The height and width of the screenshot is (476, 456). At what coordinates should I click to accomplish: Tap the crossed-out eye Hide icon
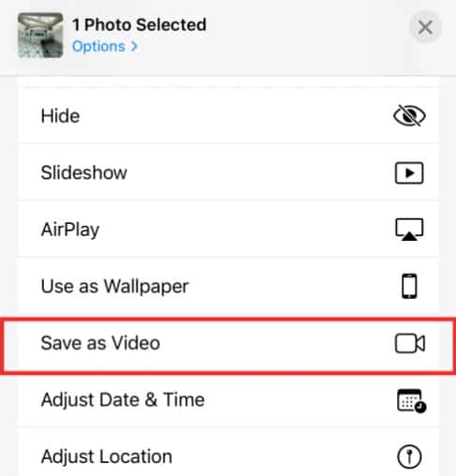coord(409,115)
